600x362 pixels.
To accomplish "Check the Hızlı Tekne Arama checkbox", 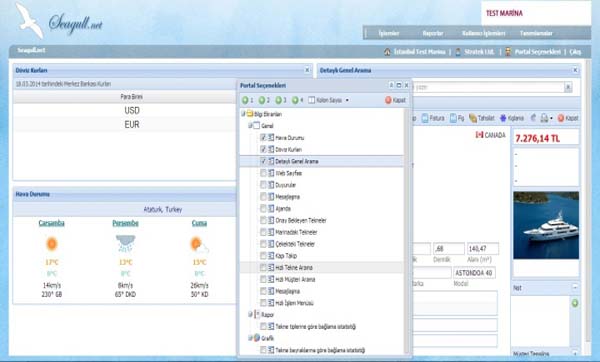I will pos(263,267).
